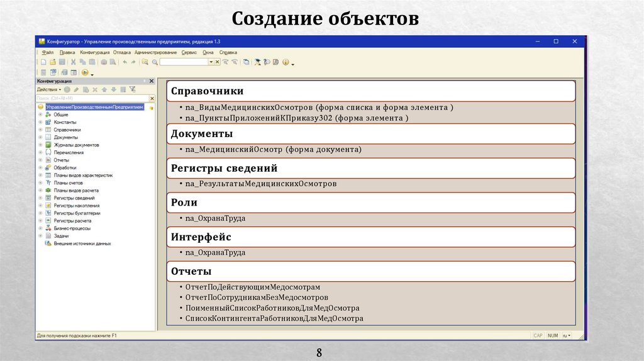
Task: Expand the Бизнес-процессы tree node
Action: coord(40,228)
